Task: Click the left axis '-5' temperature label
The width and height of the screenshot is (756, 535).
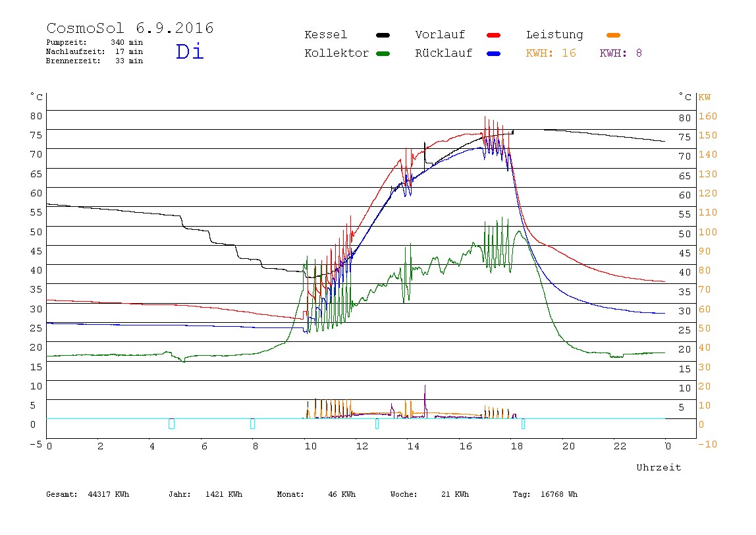Action: (x=36, y=444)
